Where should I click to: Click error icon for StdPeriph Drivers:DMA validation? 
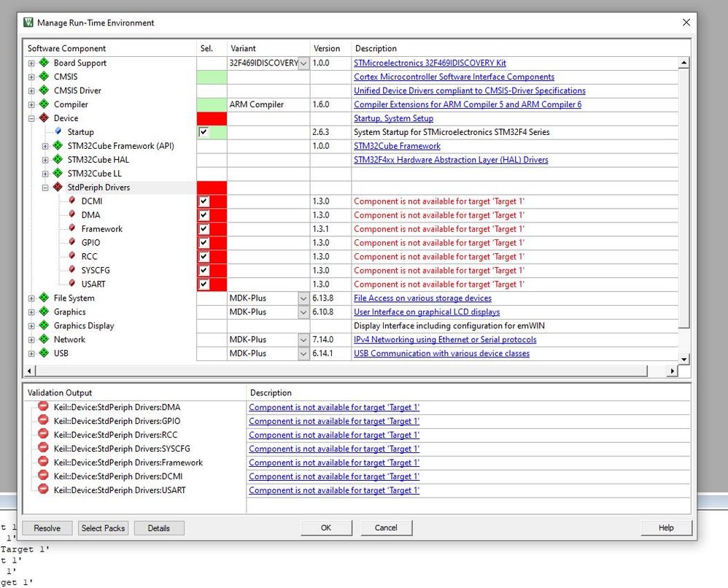(43, 406)
